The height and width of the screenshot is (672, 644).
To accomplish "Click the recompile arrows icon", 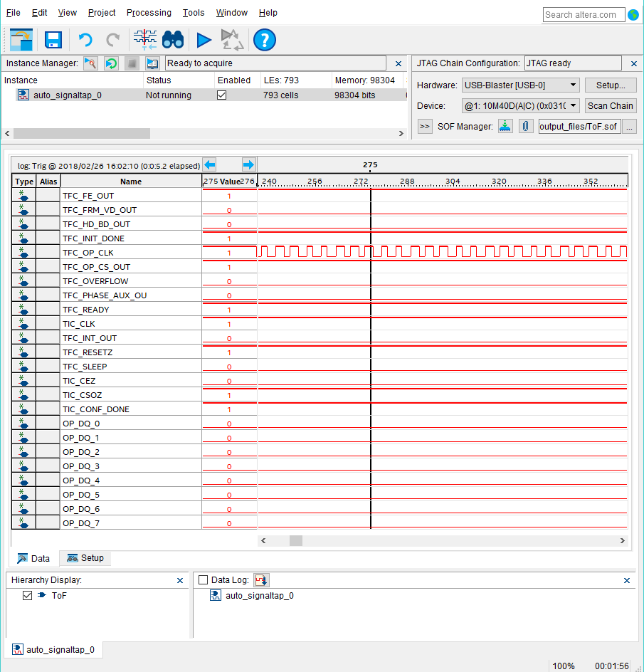I will coord(232,40).
